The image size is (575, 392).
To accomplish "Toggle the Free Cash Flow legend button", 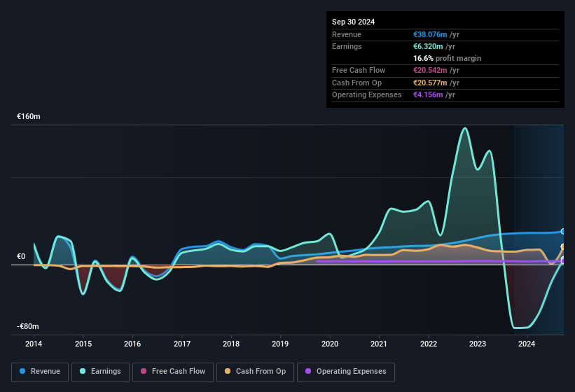I will pyautogui.click(x=173, y=372).
